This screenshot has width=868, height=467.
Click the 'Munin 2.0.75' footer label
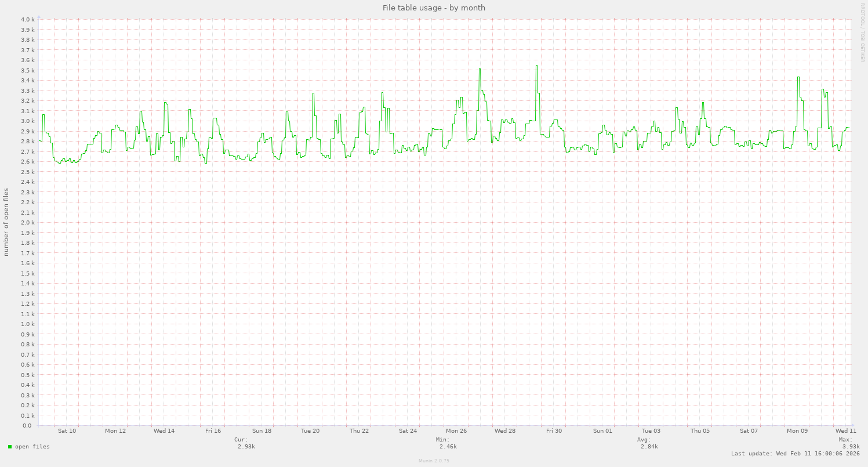tap(433, 461)
